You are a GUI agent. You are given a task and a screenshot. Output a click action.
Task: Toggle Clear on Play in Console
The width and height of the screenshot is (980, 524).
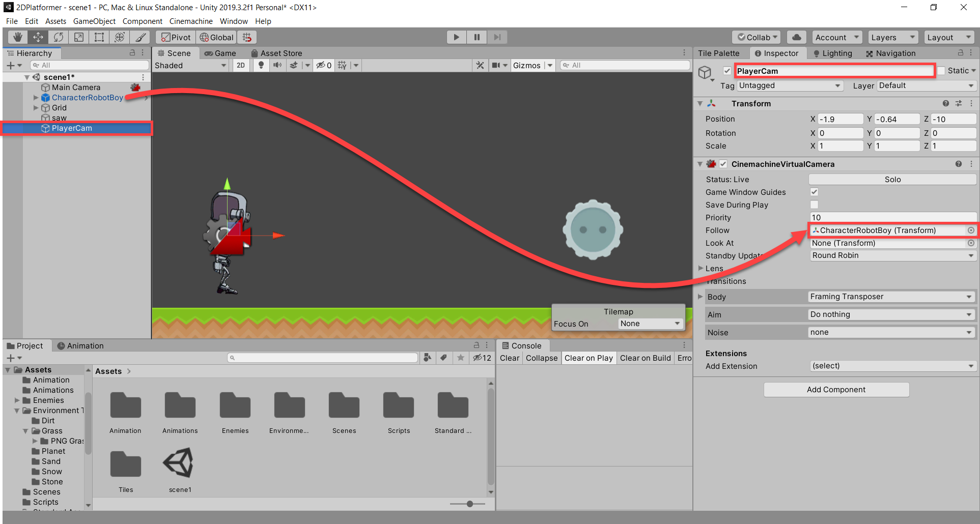pyautogui.click(x=589, y=358)
